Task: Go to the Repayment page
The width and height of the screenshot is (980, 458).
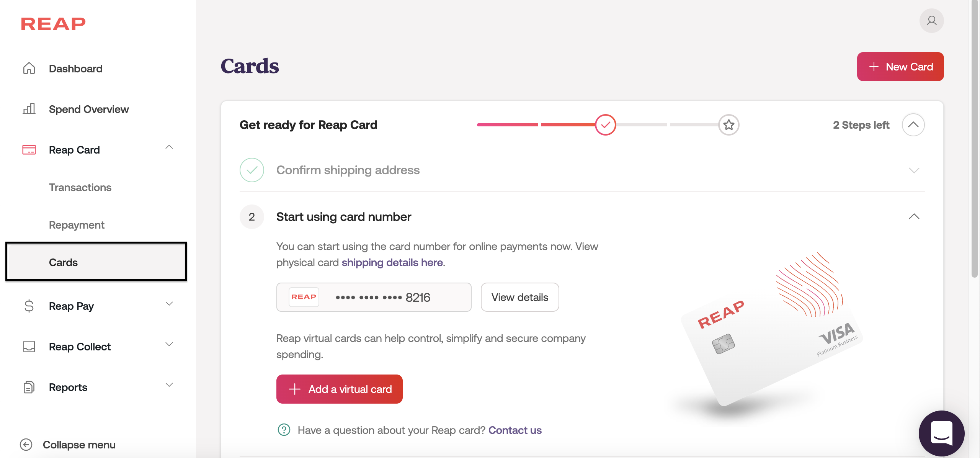Action: (77, 225)
